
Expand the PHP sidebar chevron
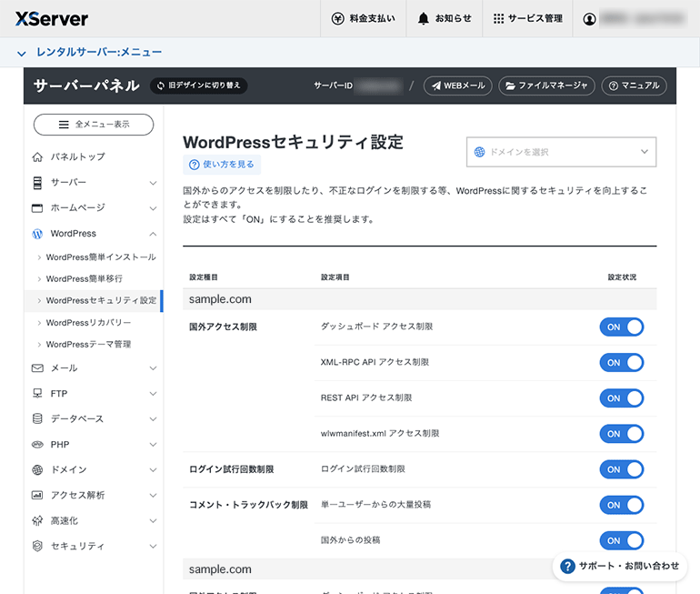tap(153, 445)
